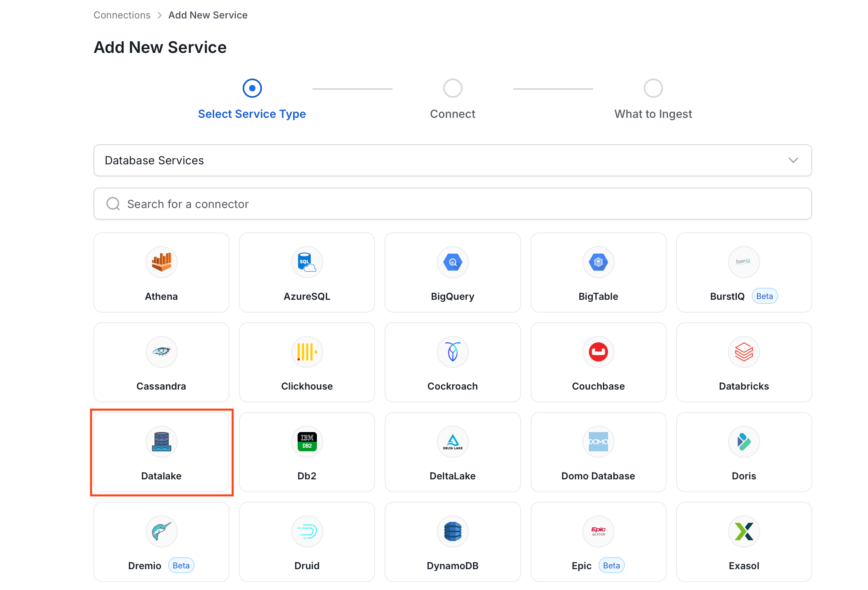
Task: Click the Druid card label
Action: coord(307,566)
